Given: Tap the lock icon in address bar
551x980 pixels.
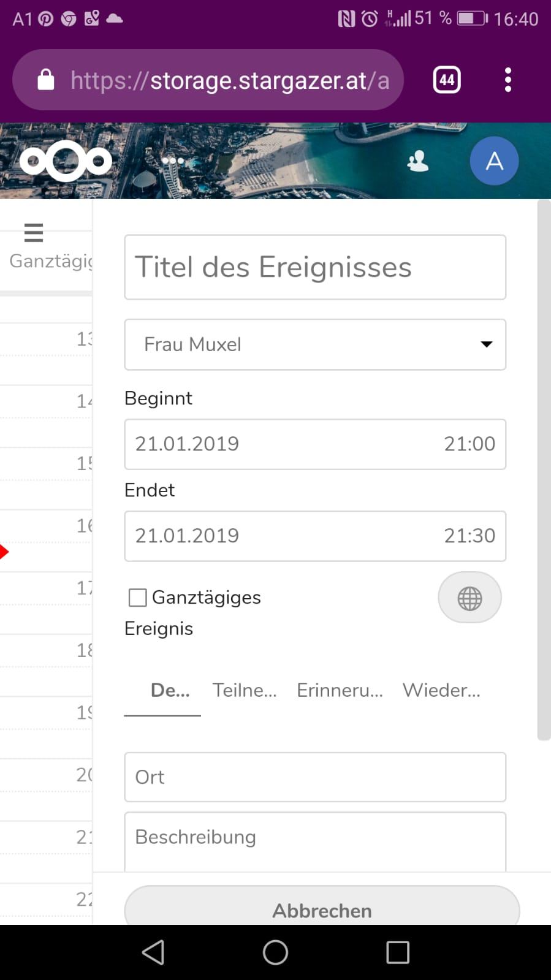Looking at the screenshot, I should coord(46,80).
